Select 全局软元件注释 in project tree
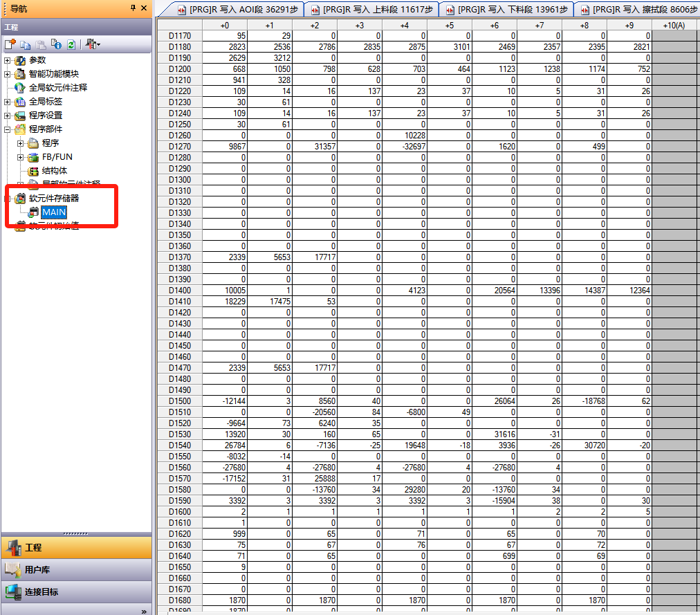 click(58, 88)
